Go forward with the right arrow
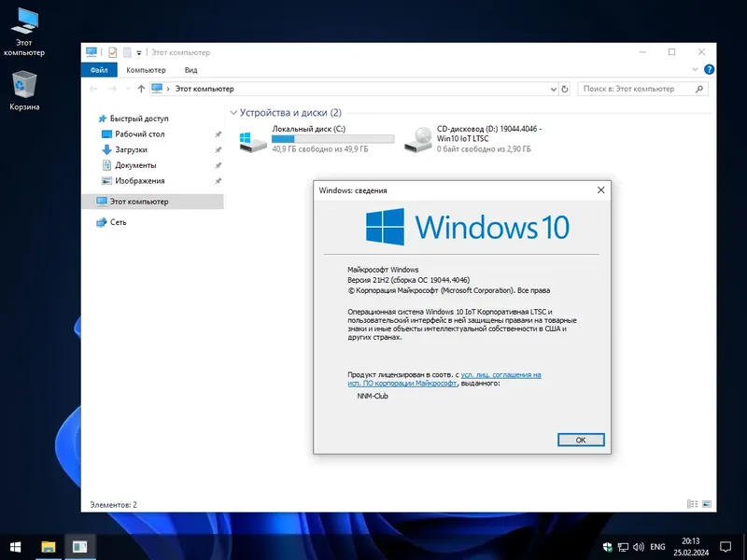The width and height of the screenshot is (747, 560). (x=112, y=89)
